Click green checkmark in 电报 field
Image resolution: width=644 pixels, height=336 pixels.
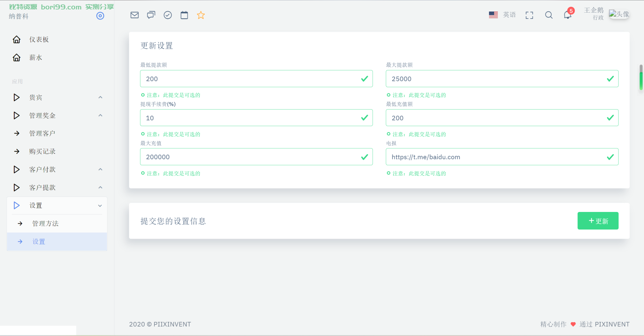[x=610, y=157]
